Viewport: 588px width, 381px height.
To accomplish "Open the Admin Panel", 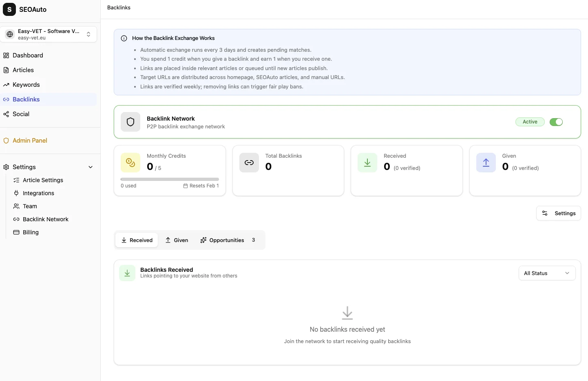I will pyautogui.click(x=29, y=140).
